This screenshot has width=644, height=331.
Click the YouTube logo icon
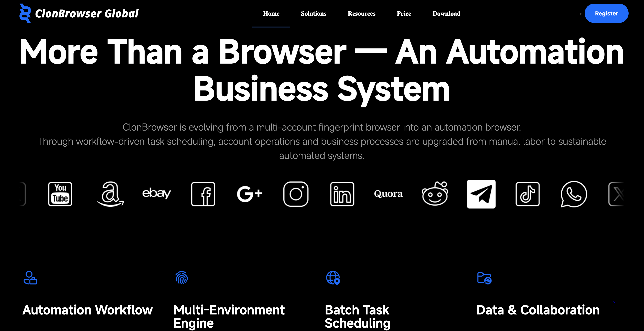[60, 194]
